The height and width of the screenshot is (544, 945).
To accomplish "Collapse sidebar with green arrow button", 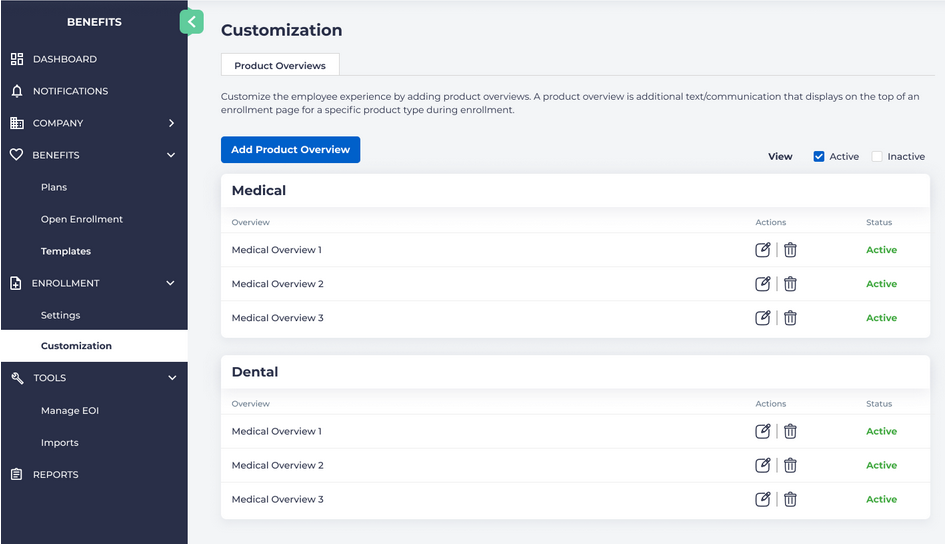I will coord(191,21).
